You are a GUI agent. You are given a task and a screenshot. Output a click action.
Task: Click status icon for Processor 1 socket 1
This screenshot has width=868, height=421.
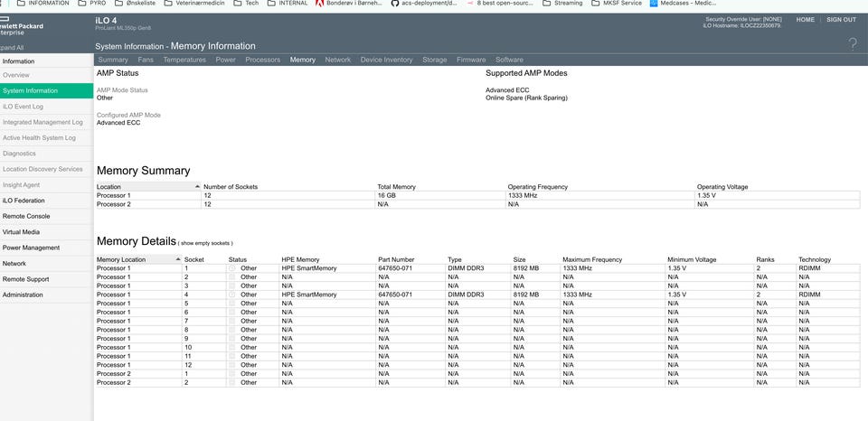click(232, 268)
